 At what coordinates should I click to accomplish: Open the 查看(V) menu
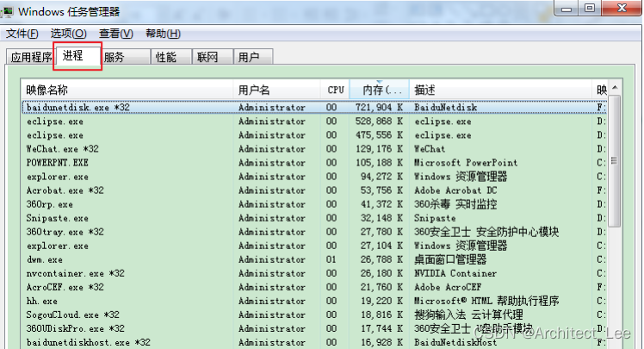(116, 34)
